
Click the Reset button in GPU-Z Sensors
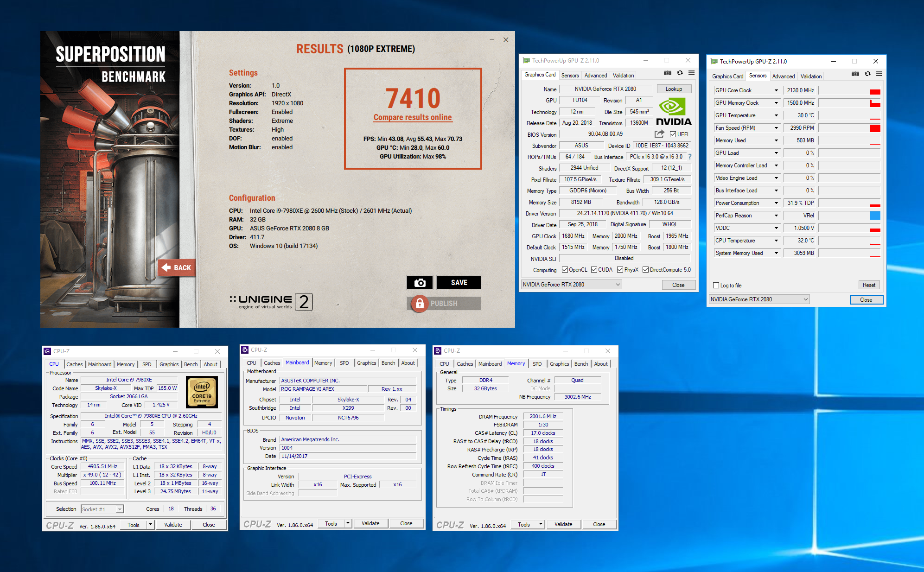[869, 285]
